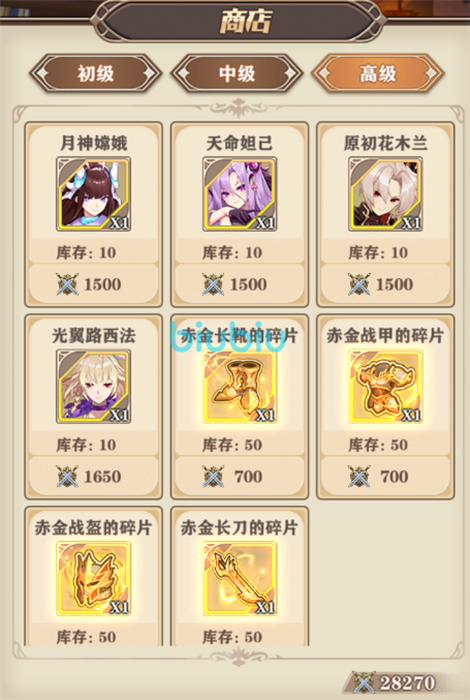Choose the 赤金长靴 golden boot icon
Screen dimensions: 470x700
pyautogui.click(x=239, y=386)
